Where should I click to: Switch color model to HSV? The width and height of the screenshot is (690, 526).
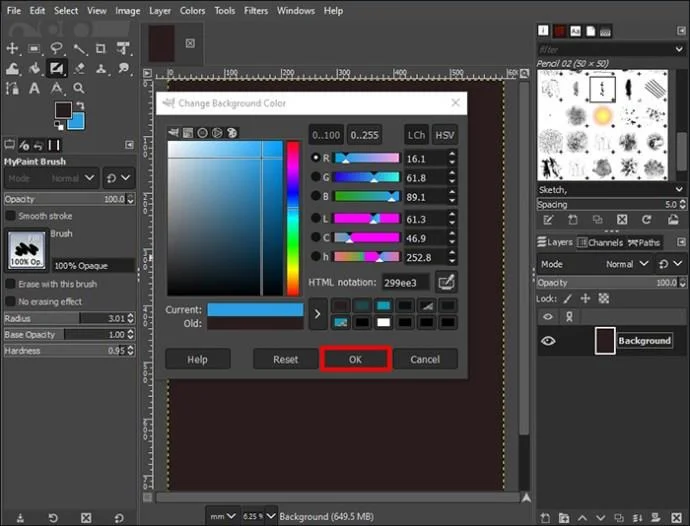click(x=444, y=135)
